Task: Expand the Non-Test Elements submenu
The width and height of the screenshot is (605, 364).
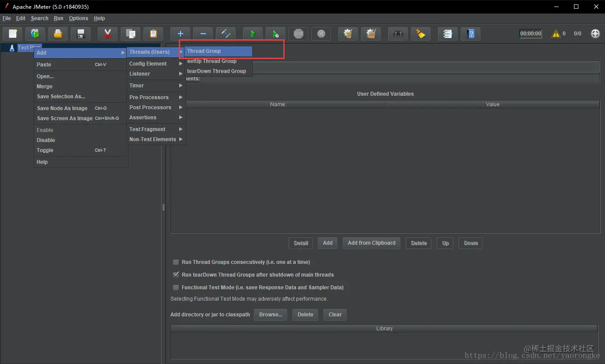Action: pos(156,139)
